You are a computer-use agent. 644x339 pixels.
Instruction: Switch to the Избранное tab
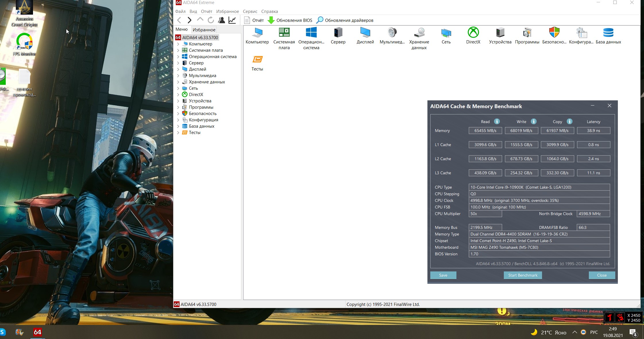click(204, 30)
